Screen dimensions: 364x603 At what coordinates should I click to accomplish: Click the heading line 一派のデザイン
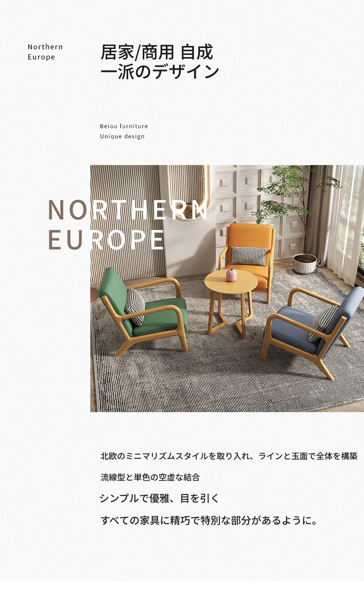[160, 72]
